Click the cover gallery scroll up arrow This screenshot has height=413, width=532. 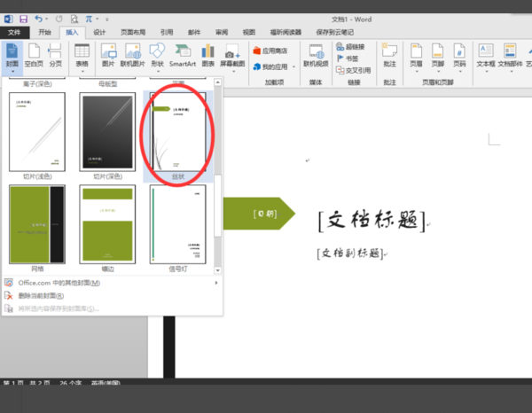click(x=218, y=82)
